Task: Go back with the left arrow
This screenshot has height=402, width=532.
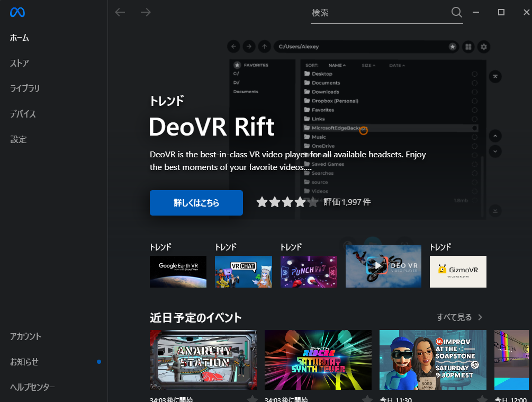Action: click(120, 12)
